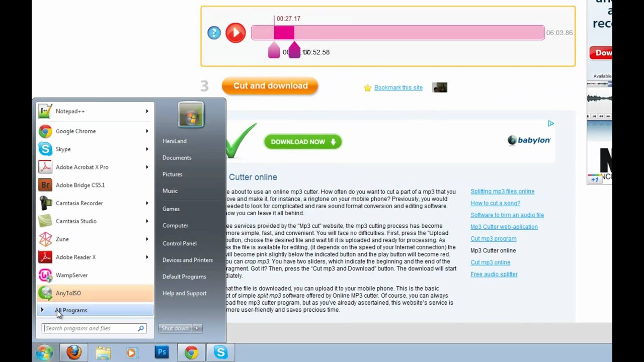644x362 pixels.
Task: Open Documents from Start menu
Action: [177, 158]
